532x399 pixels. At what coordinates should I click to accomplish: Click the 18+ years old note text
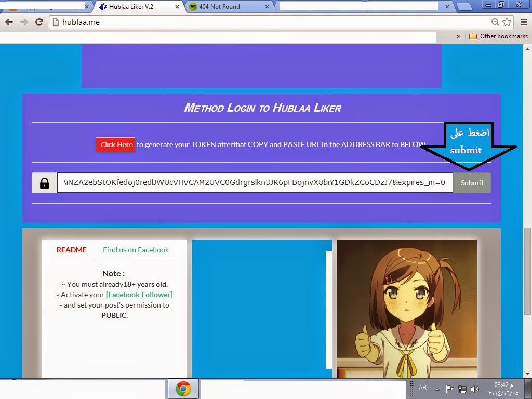[145, 284]
